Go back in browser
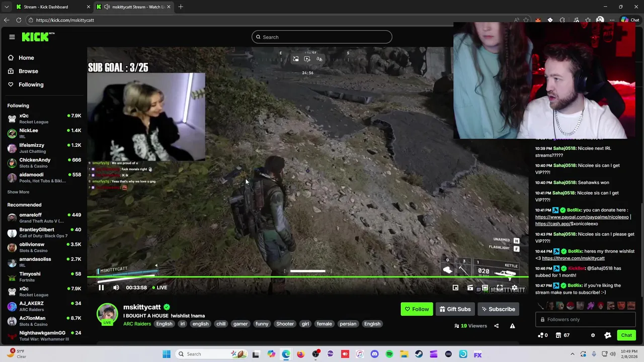Viewport: 644px width, 362px height. (7, 20)
